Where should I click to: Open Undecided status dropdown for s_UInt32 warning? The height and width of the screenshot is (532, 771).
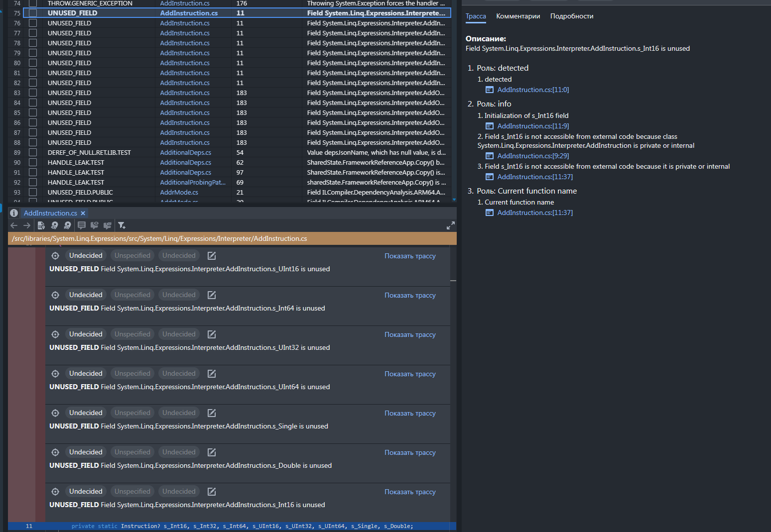(86, 334)
